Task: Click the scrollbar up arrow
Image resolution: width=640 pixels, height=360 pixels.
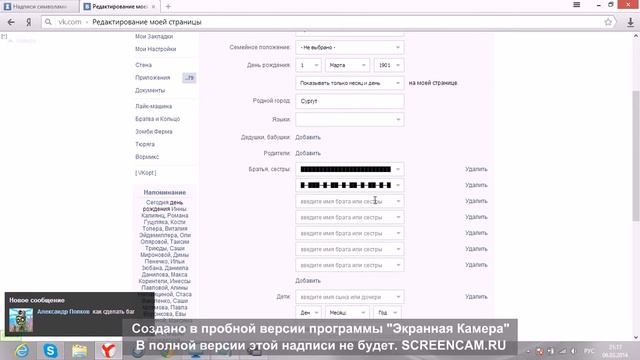Action: pos(636,36)
